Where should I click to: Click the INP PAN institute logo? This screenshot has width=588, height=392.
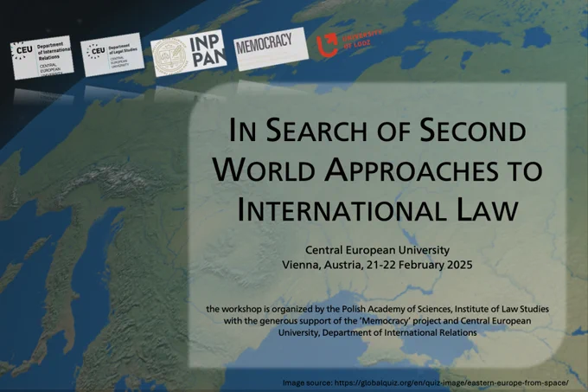[x=189, y=54]
